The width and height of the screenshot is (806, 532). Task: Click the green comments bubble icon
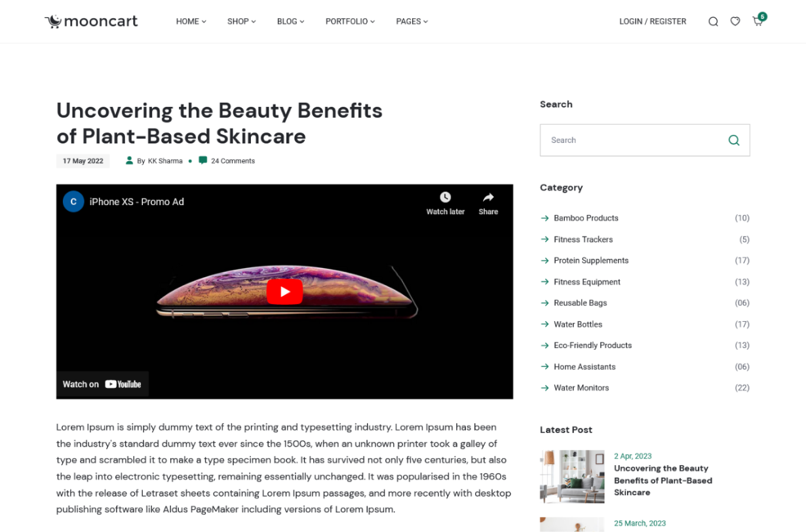[x=202, y=161]
